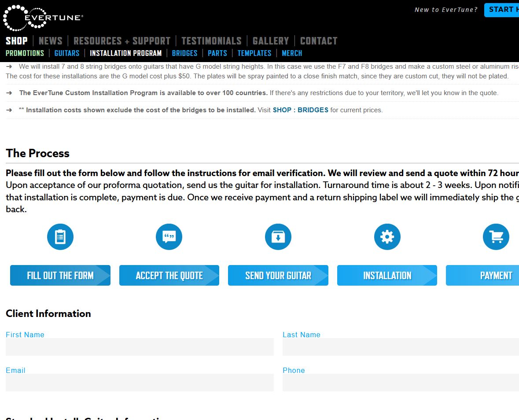The image size is (519, 420).
Task: Open RESOURCES + SUPPORT menu
Action: (122, 41)
